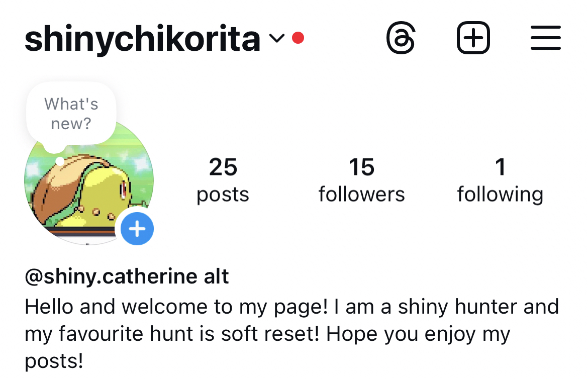
Task: View the 25 posts count
Action: (x=223, y=180)
